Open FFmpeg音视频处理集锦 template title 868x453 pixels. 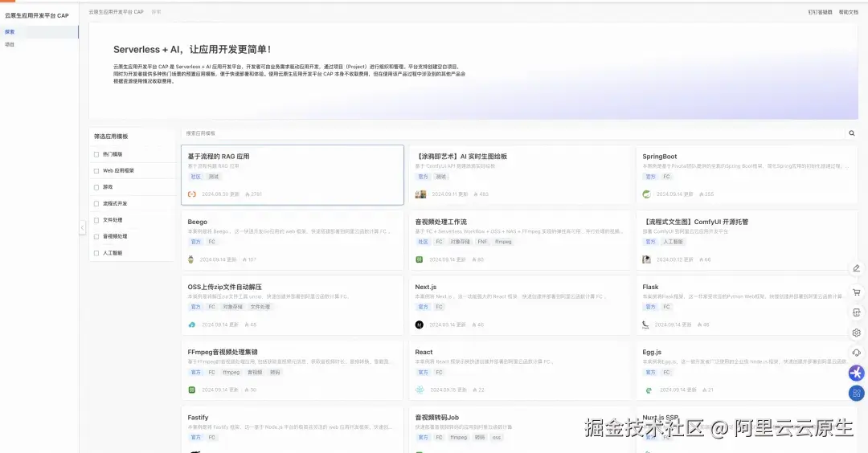click(223, 353)
